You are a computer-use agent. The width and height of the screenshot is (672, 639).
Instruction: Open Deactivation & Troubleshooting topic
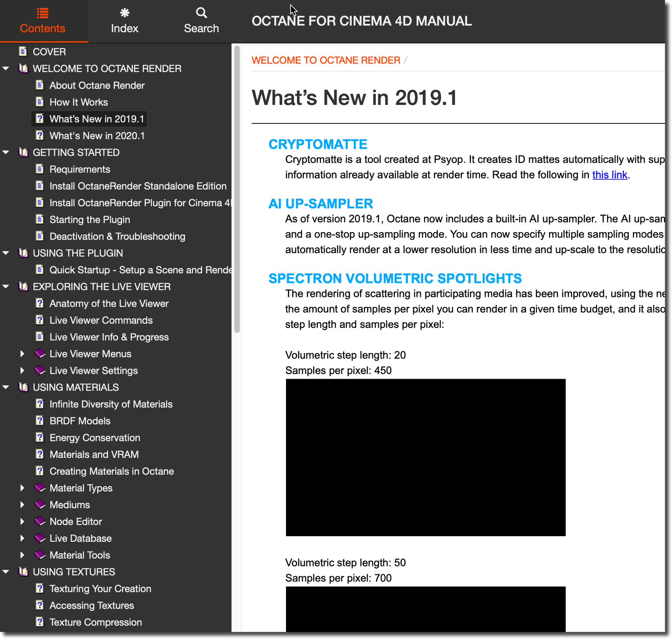(118, 236)
